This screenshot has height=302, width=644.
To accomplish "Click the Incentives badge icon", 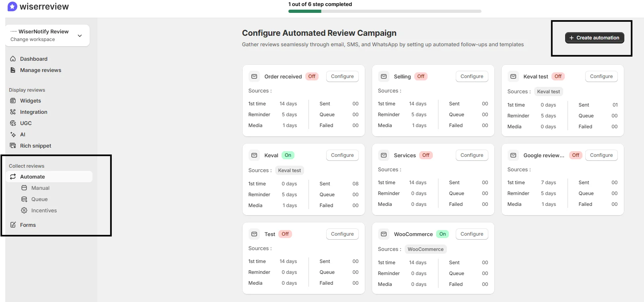I will coord(24,210).
